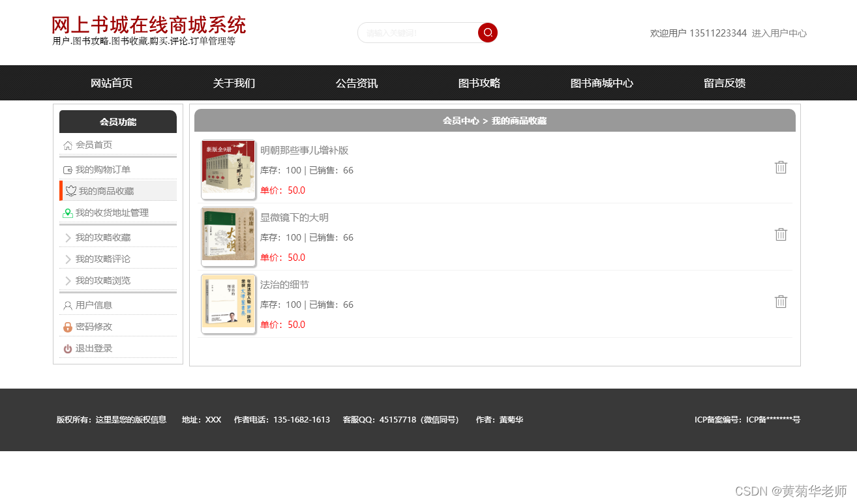This screenshot has width=857, height=504.
Task: Click trash icon beside 法治的细节
Action: point(781,301)
